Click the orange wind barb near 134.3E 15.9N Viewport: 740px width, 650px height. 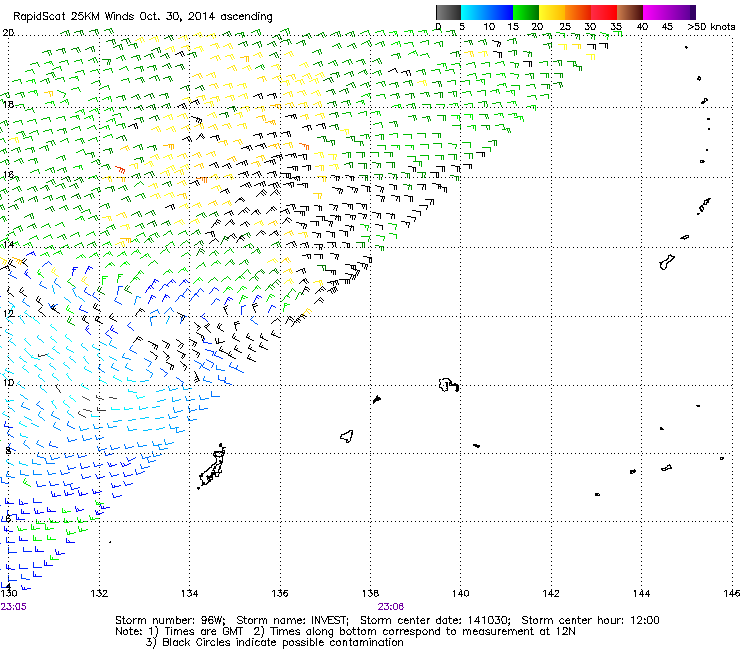coord(203,179)
